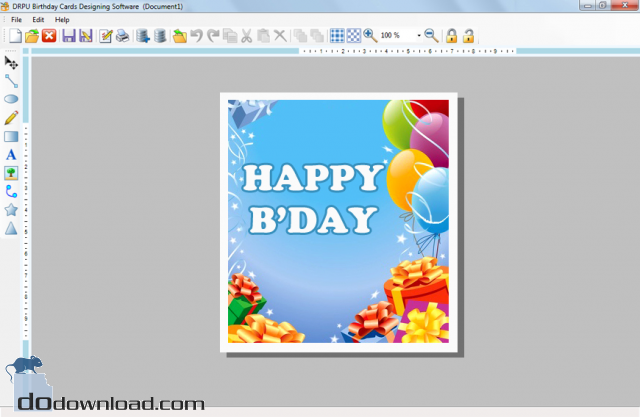Select the Triangle shape tool
This screenshot has height=417, width=640.
point(11,228)
